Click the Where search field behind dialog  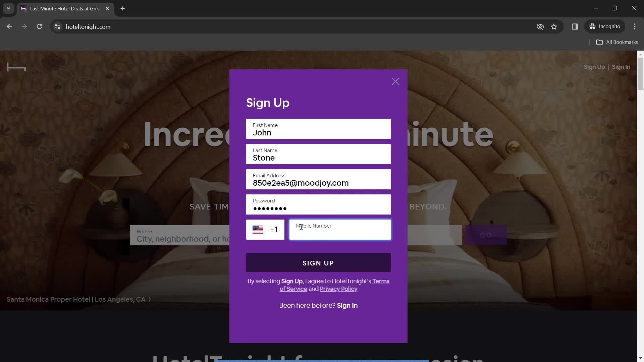pyautogui.click(x=179, y=235)
